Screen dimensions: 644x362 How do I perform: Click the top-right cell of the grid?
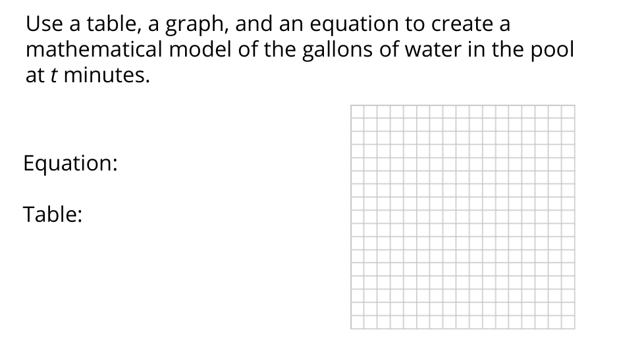coord(568,111)
